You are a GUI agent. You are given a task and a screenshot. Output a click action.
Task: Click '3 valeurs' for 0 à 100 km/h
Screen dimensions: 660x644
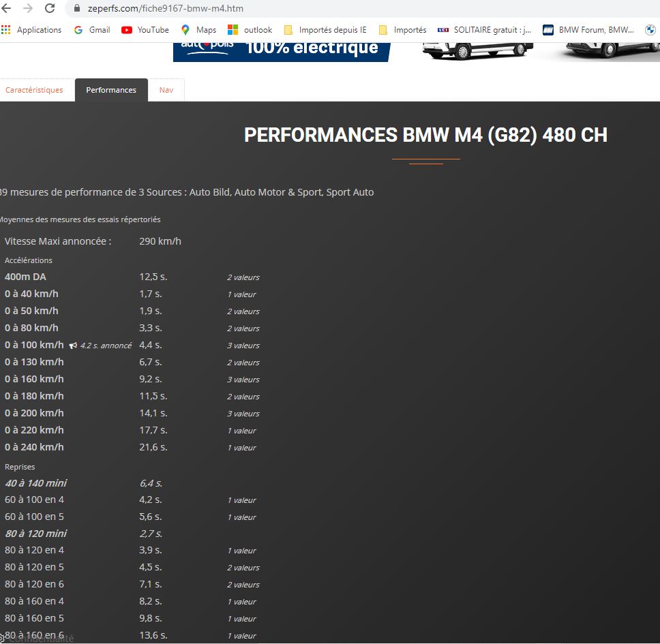243,346
